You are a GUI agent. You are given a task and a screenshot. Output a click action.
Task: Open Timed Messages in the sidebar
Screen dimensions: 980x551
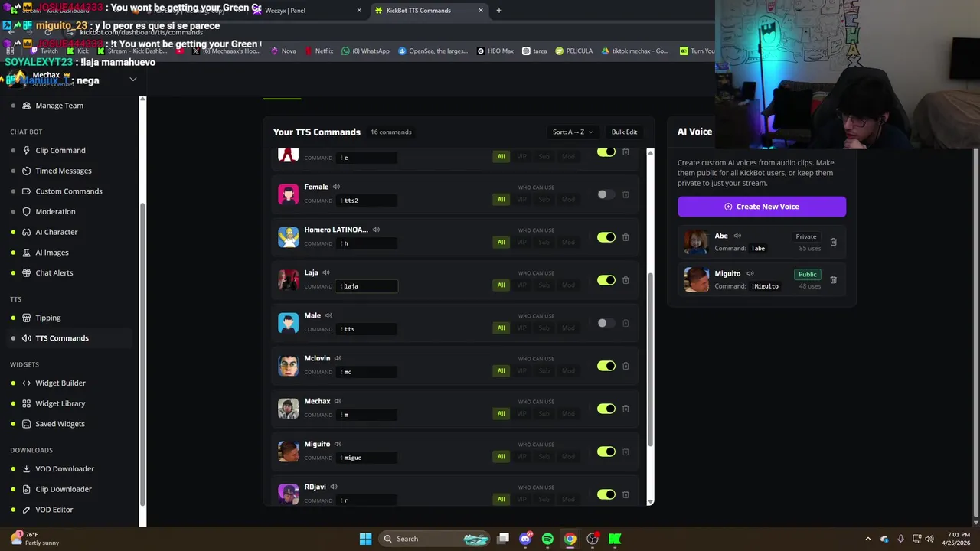coord(64,171)
